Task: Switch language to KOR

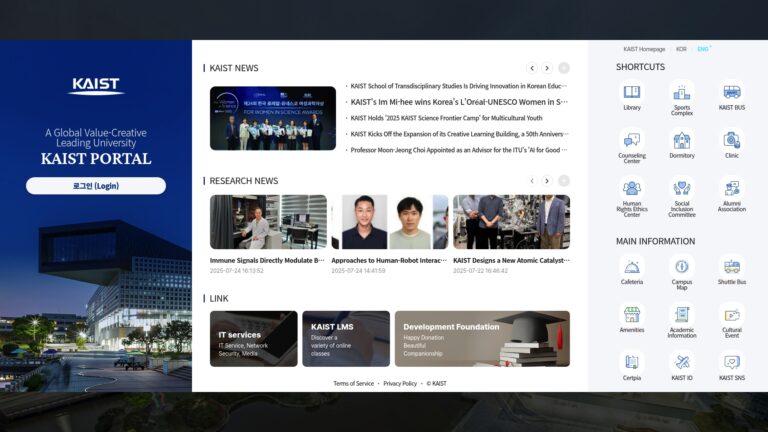Action: (x=681, y=49)
